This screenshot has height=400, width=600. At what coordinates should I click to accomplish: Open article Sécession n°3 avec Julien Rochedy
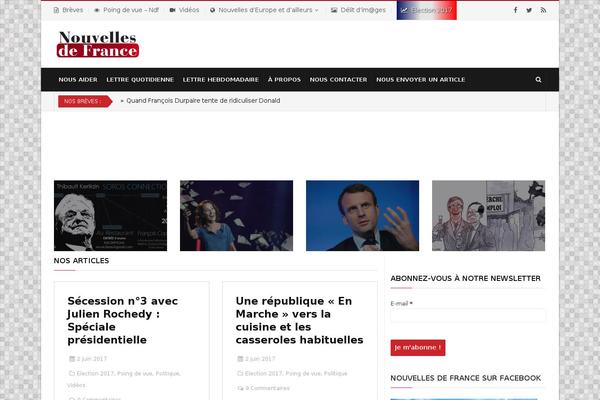click(x=122, y=320)
